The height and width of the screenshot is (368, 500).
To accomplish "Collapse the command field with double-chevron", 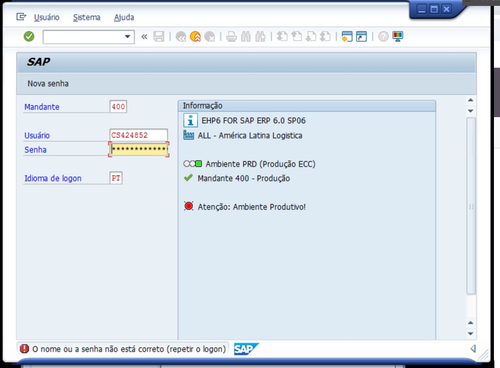I will [x=144, y=37].
